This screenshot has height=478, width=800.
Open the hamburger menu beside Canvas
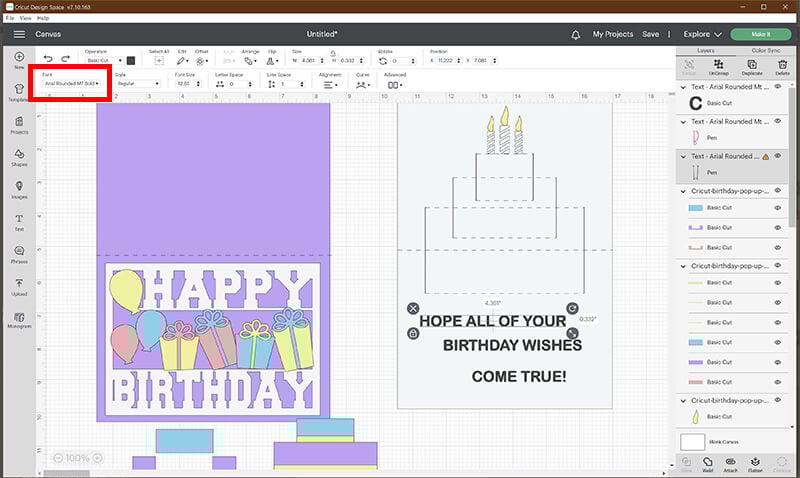pyautogui.click(x=19, y=34)
